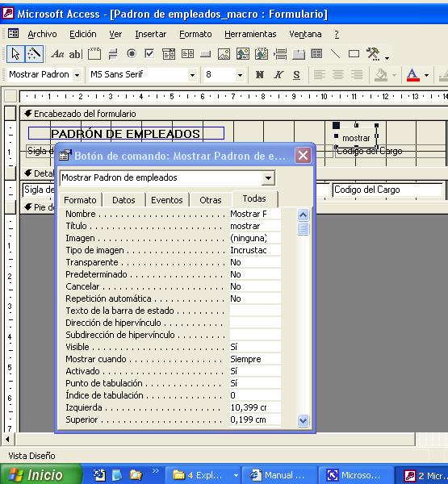448x484 pixels.
Task: Select the Combo Box toolbox tool
Action: 169,54
